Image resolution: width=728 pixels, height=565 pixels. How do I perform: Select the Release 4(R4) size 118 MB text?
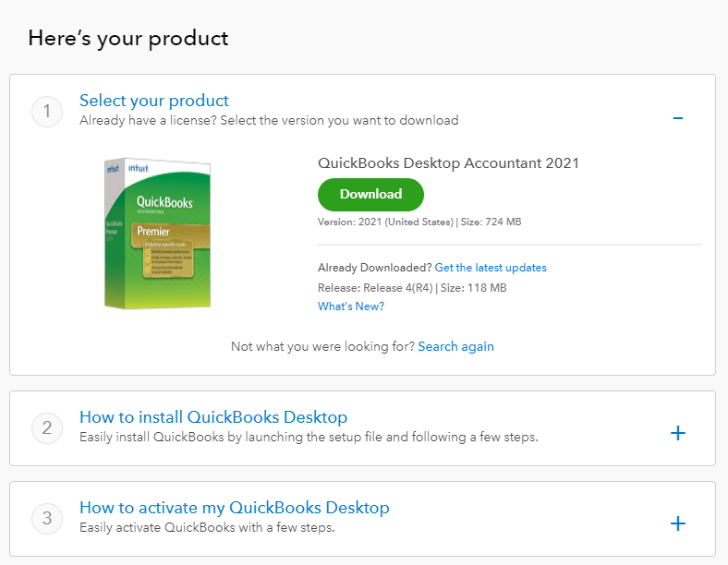tap(412, 288)
